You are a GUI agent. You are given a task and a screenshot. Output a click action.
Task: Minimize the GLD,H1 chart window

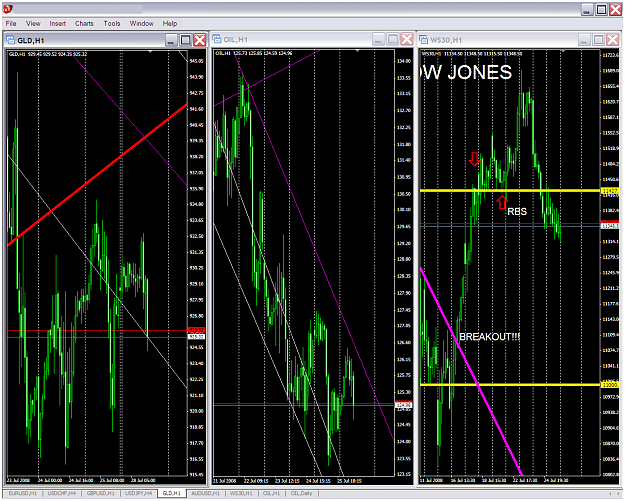(x=171, y=40)
